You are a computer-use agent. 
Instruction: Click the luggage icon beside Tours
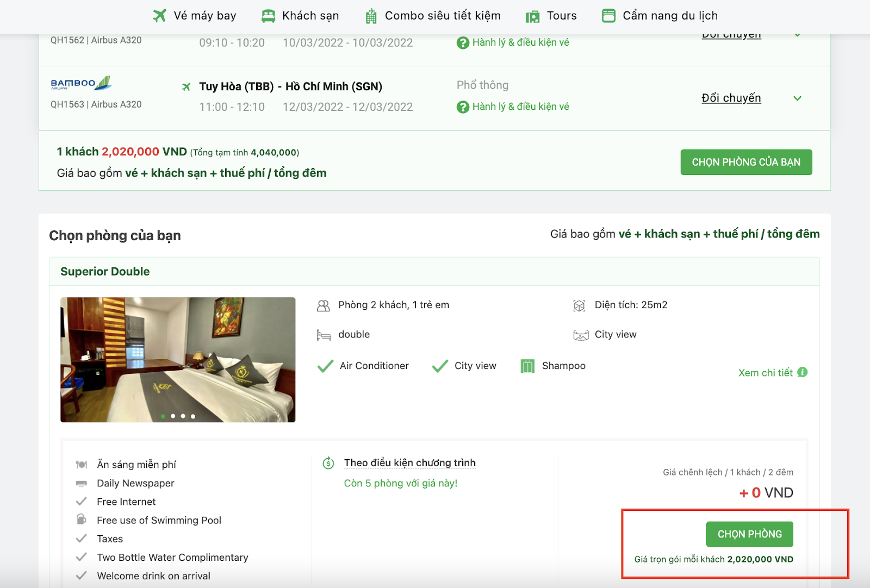click(x=532, y=17)
